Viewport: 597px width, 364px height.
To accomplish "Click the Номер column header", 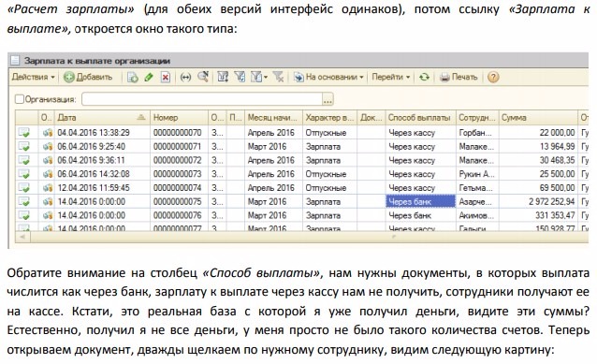I will (x=180, y=118).
